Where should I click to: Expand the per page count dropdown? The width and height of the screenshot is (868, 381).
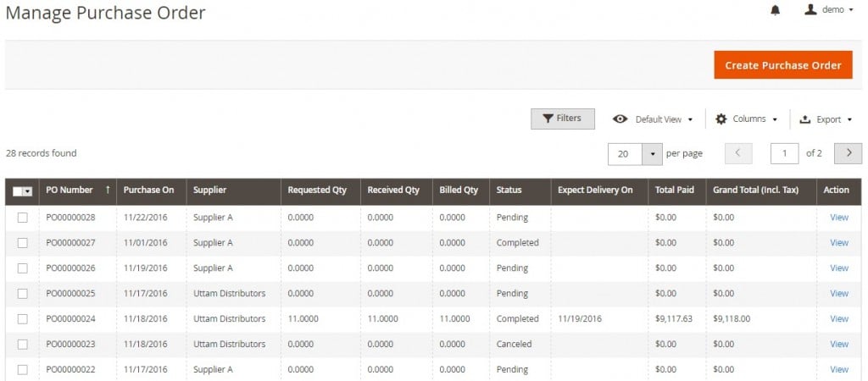(652, 154)
